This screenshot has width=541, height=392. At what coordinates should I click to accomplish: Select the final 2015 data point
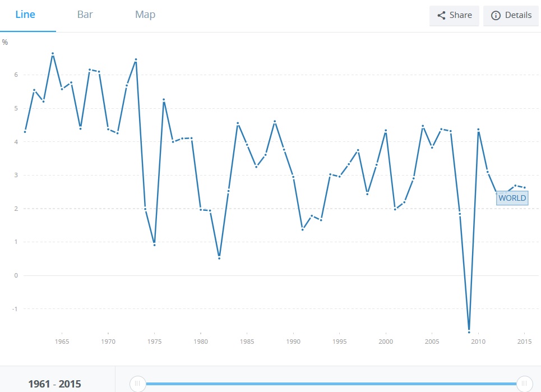tap(524, 187)
